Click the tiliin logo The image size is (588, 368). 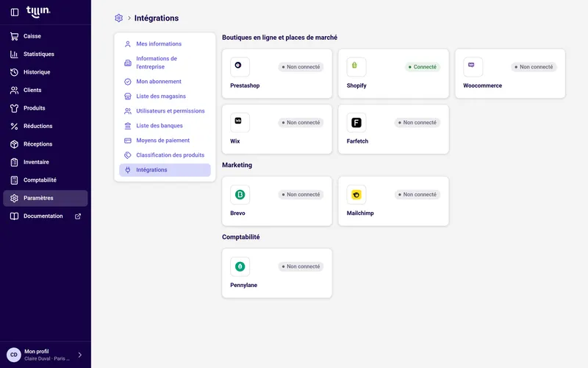tap(38, 12)
